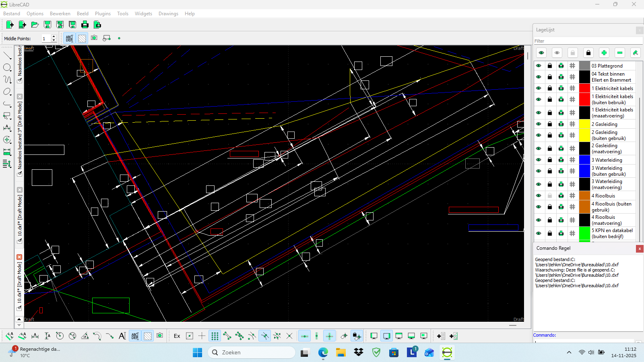The image size is (644, 362).
Task: Increase the Middle Points value with up arrow
Action: [54, 37]
